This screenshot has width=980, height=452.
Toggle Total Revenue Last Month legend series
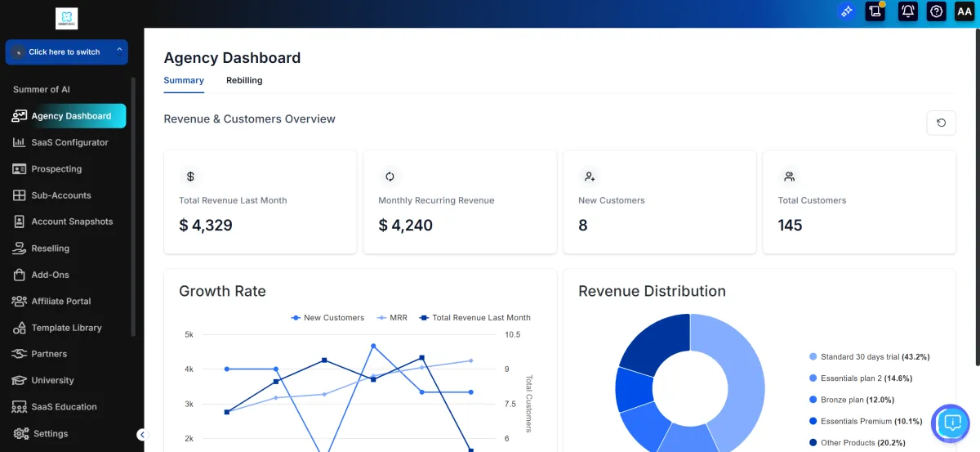474,318
